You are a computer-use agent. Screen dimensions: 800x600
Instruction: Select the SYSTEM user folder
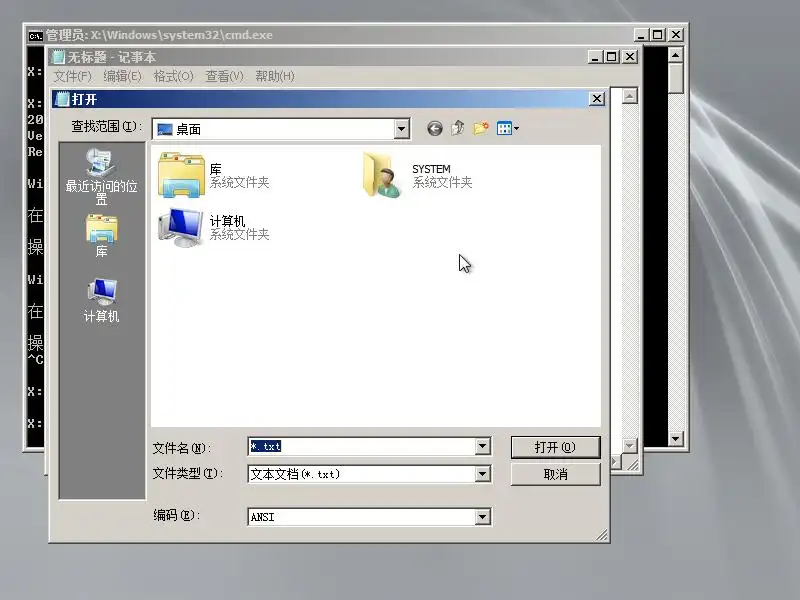(x=417, y=176)
